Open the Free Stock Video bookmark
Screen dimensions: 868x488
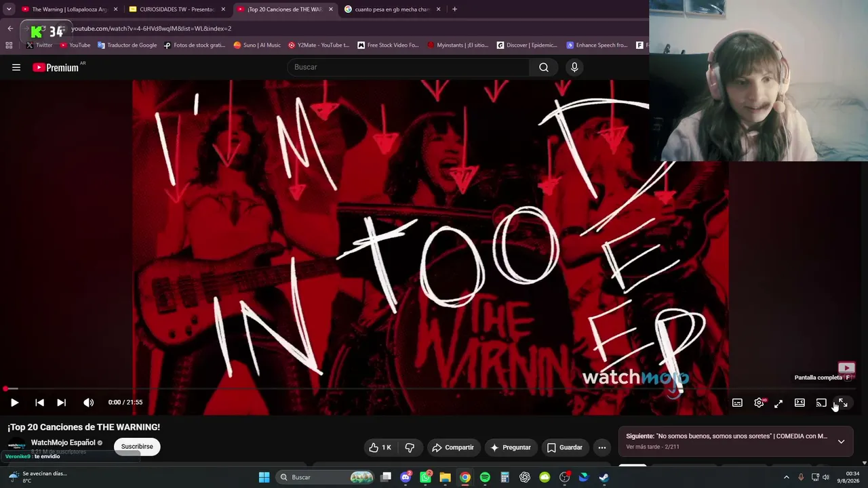point(388,45)
